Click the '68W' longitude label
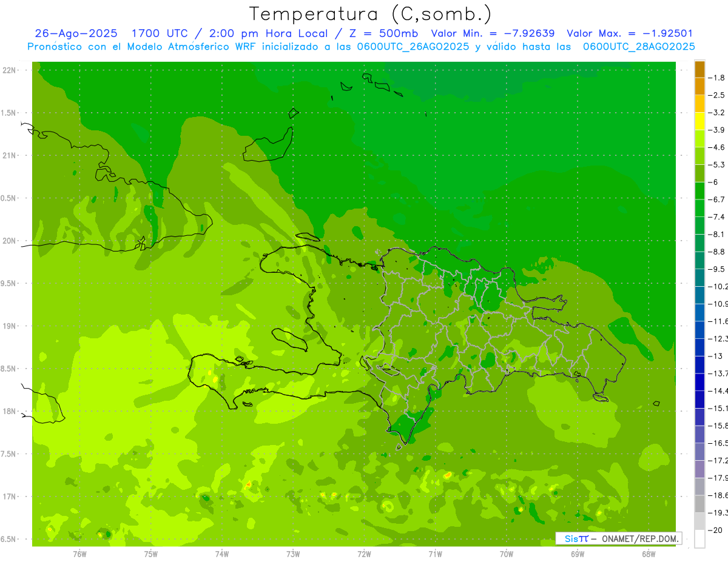This screenshot has width=728, height=562. pos(649,554)
